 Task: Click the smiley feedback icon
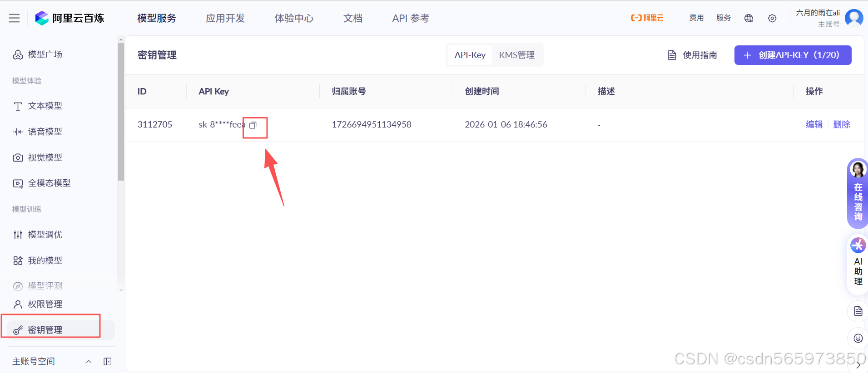tap(858, 338)
